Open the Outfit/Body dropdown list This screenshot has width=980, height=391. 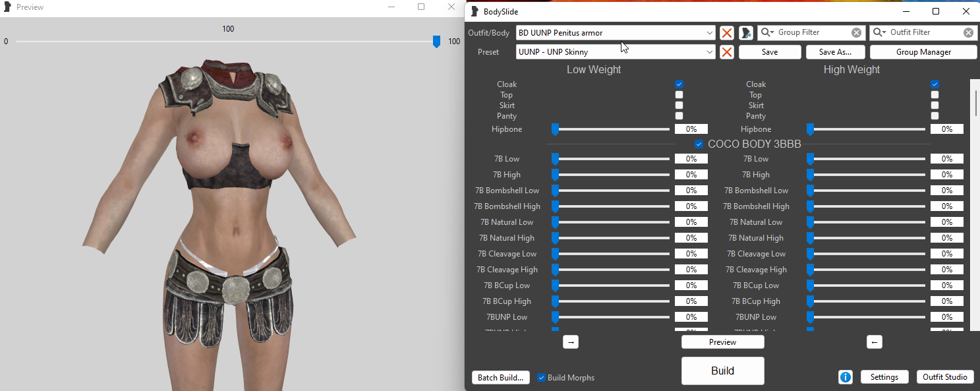[x=709, y=33]
